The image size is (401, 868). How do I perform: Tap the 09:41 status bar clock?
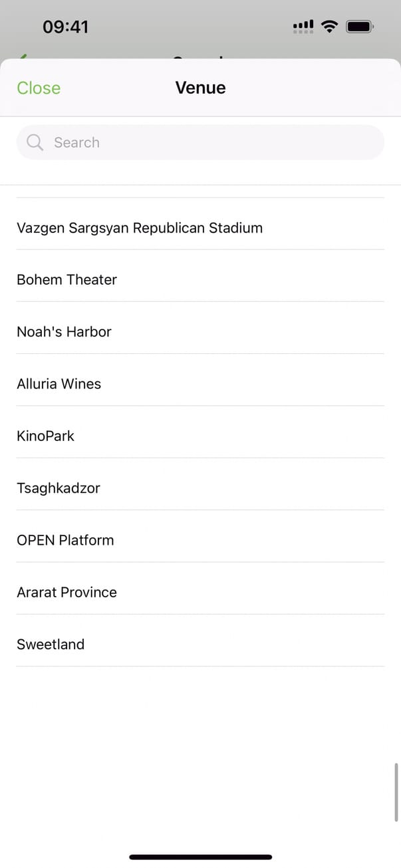65,27
